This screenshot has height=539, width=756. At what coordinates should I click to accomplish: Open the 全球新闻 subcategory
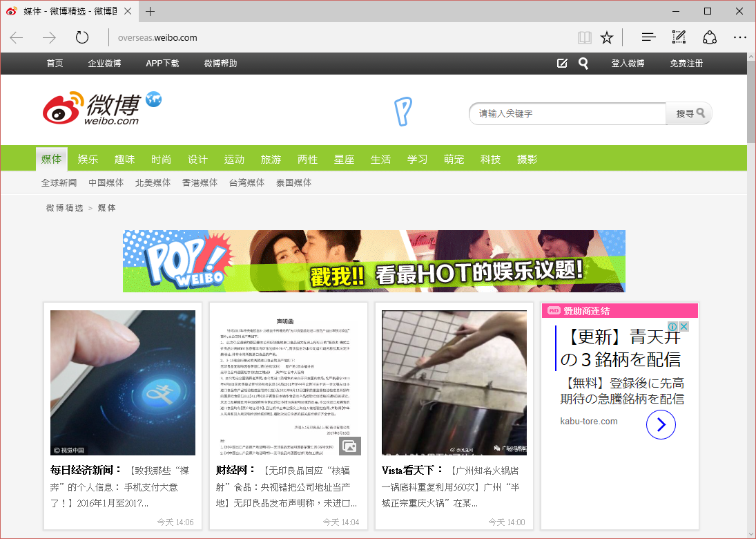point(59,183)
